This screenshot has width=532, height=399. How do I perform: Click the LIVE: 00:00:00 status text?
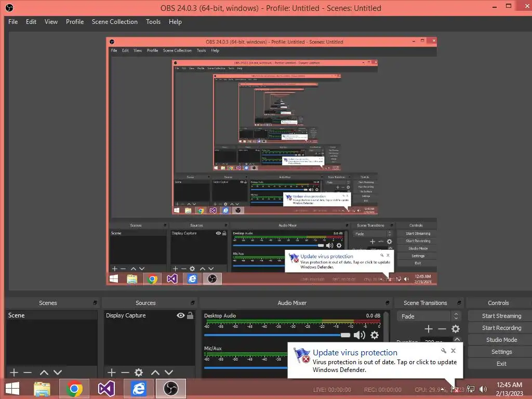click(x=332, y=390)
